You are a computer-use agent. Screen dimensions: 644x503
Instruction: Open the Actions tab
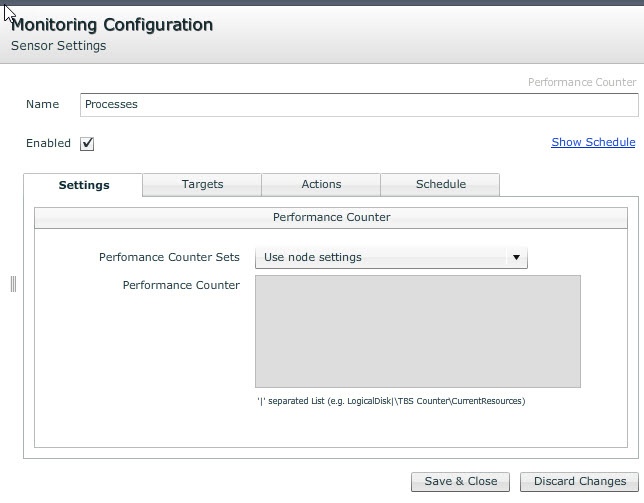[x=321, y=184]
